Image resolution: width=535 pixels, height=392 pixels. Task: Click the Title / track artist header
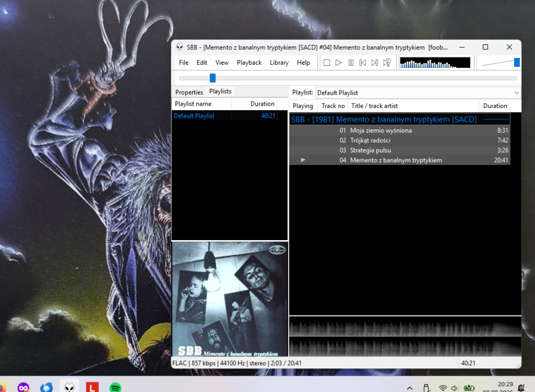pyautogui.click(x=413, y=106)
